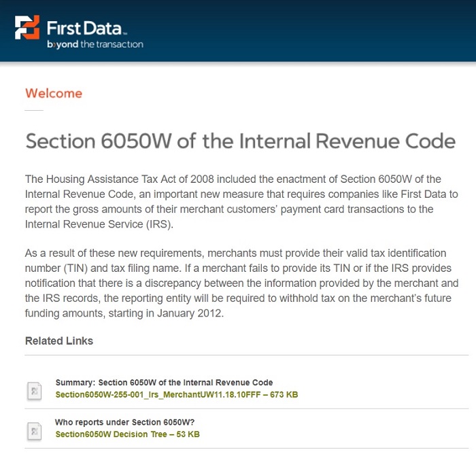Click the 'beyond the transaction' tagline

coord(95,44)
